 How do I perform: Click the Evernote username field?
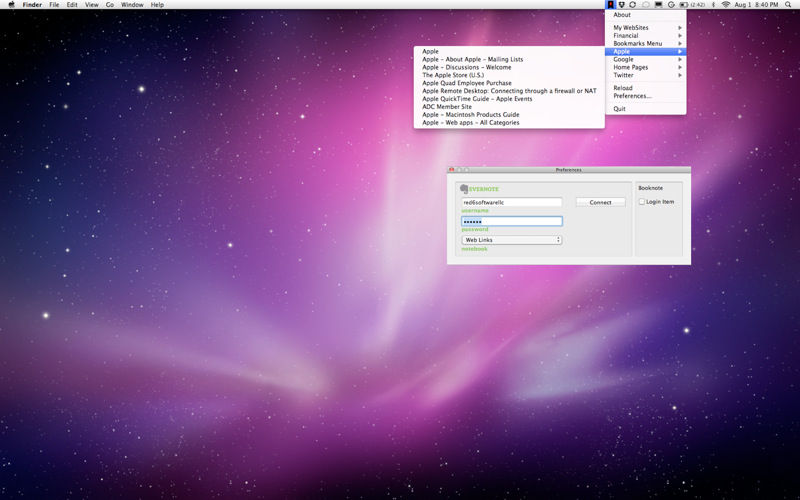pos(511,202)
